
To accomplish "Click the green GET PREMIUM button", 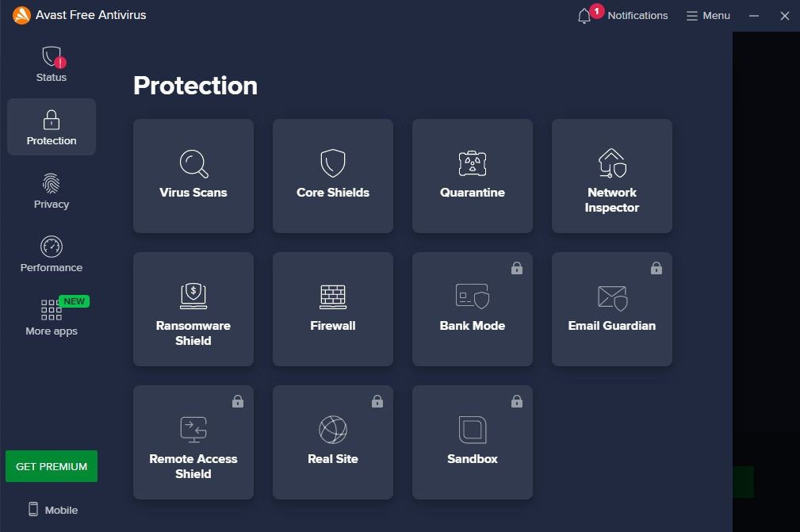I will (x=52, y=466).
